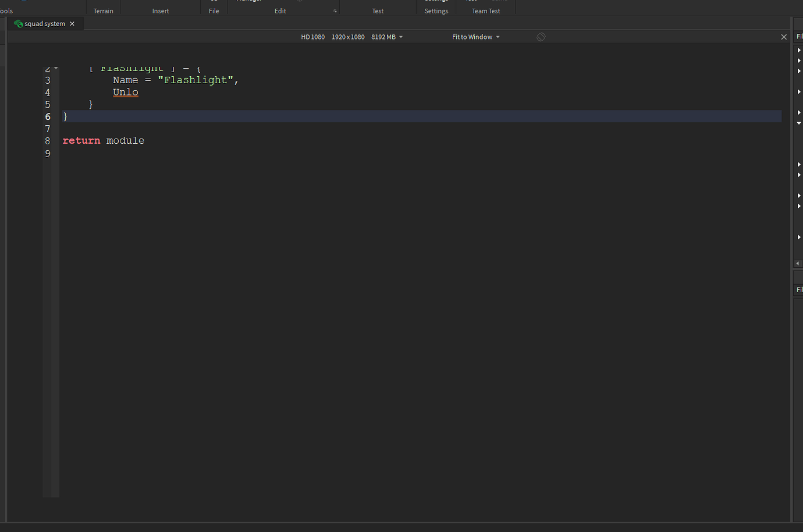Click the closing brace on line 6
Viewport: 803px width, 532px height.
tap(65, 116)
